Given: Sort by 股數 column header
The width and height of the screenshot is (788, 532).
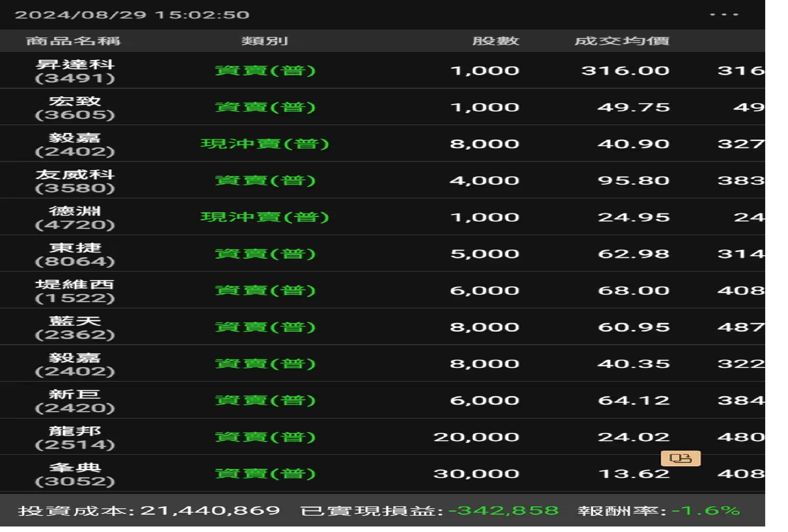Looking at the screenshot, I should (496, 41).
